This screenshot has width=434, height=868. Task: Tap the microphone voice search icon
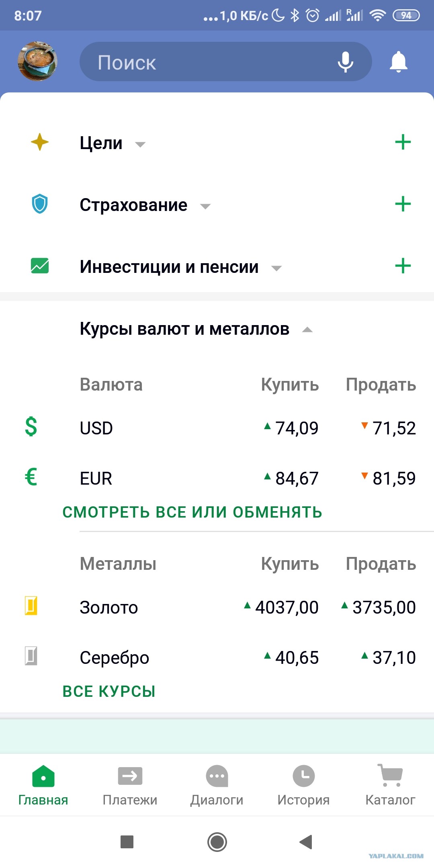(x=345, y=62)
